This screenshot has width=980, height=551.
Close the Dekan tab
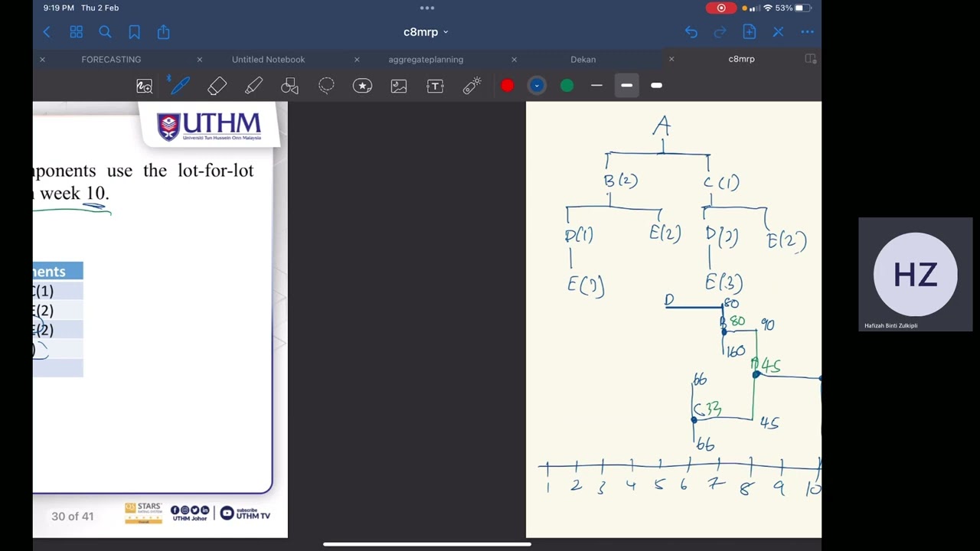(x=514, y=59)
